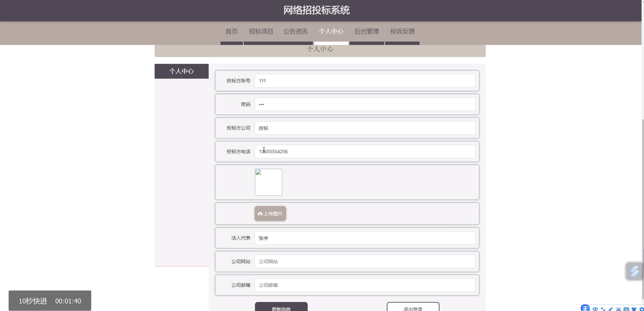Open the 首页 navigation tab
Viewport: 644px width, 311px height.
pyautogui.click(x=231, y=31)
